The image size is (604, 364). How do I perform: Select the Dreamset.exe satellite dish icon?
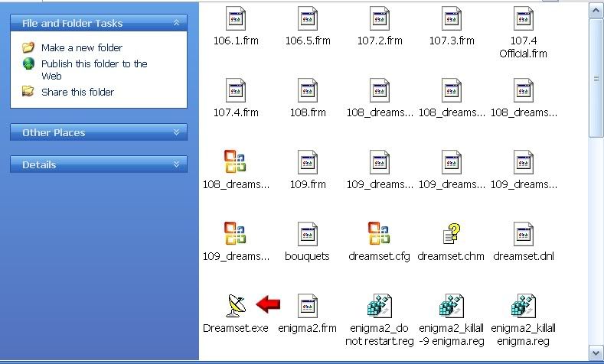click(236, 306)
